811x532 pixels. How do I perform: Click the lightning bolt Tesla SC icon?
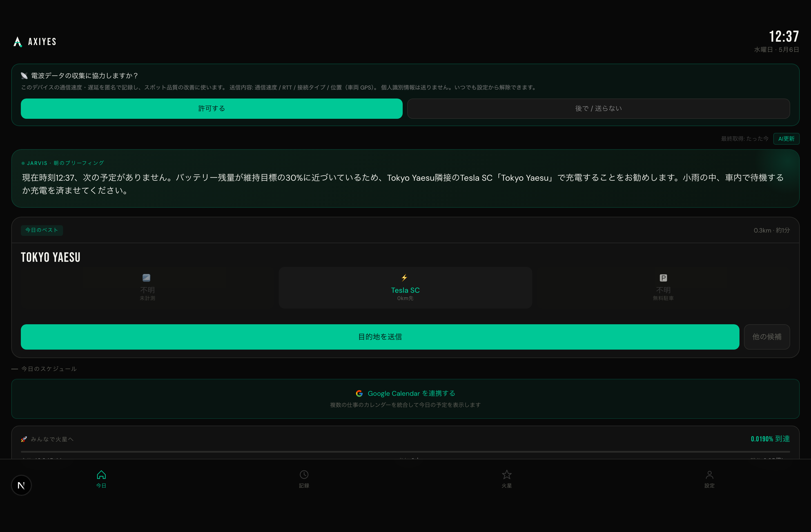click(x=404, y=278)
